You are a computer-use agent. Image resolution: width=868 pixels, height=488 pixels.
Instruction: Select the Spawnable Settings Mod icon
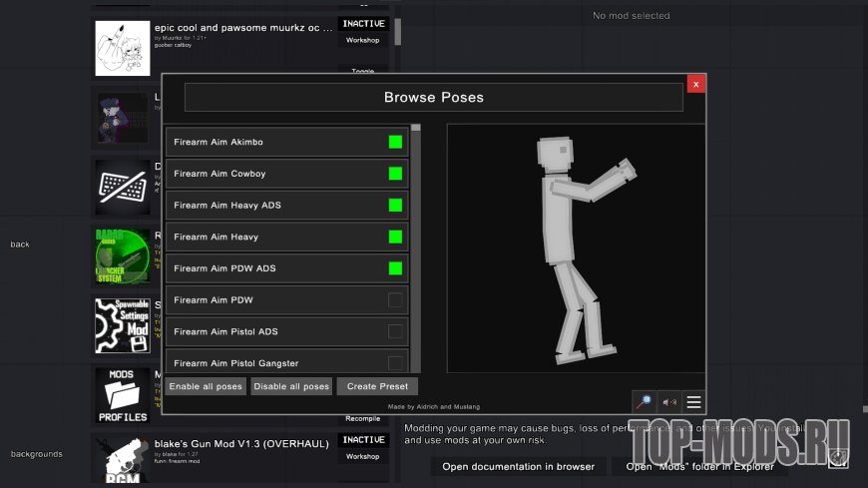pyautogui.click(x=122, y=324)
